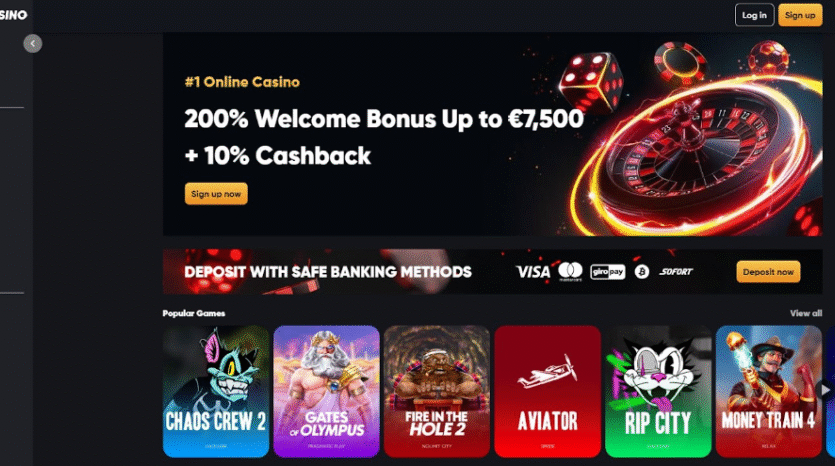Advance the games carousel with right arrow

[x=825, y=390]
